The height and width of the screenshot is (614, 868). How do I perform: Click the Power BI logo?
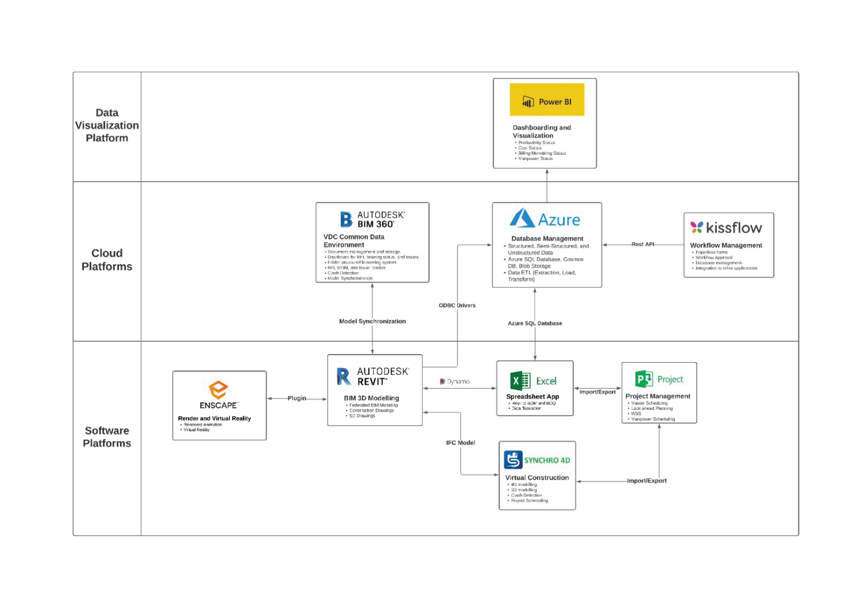tap(547, 99)
